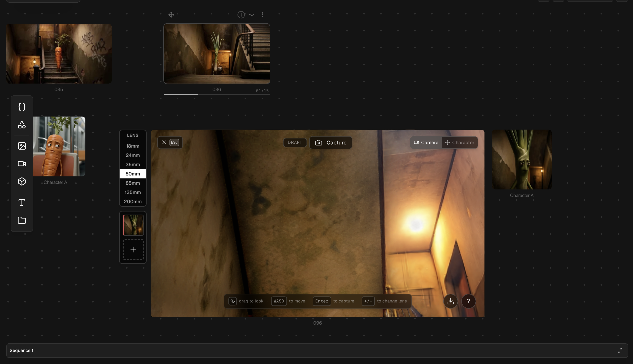Image resolution: width=633 pixels, height=364 pixels.
Task: Click the 096 label below the viewport
Action: point(318,323)
